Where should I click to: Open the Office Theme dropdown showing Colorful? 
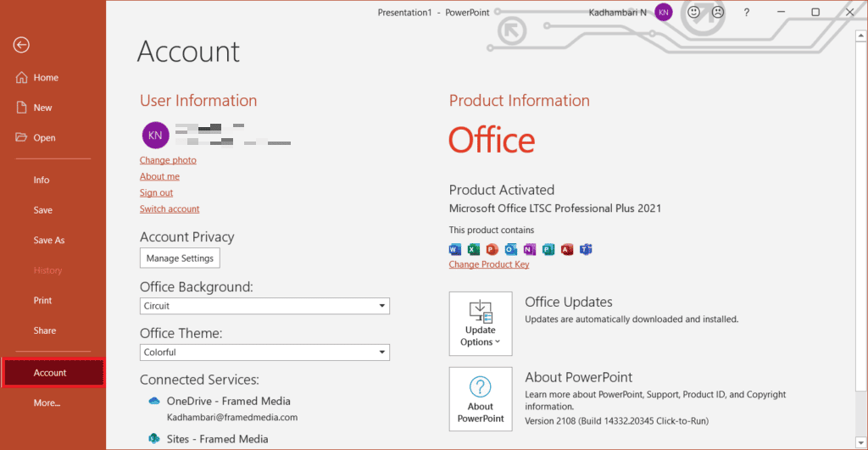click(x=264, y=352)
